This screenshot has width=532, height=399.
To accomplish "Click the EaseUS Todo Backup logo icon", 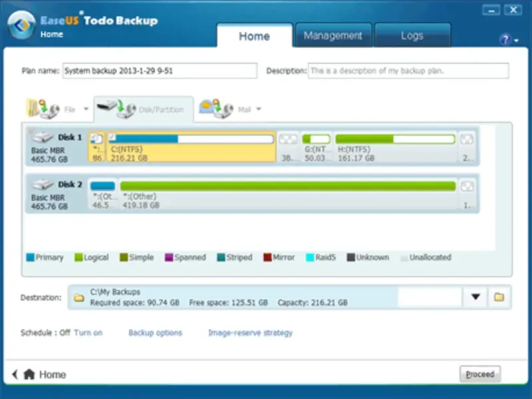I will pos(21,25).
